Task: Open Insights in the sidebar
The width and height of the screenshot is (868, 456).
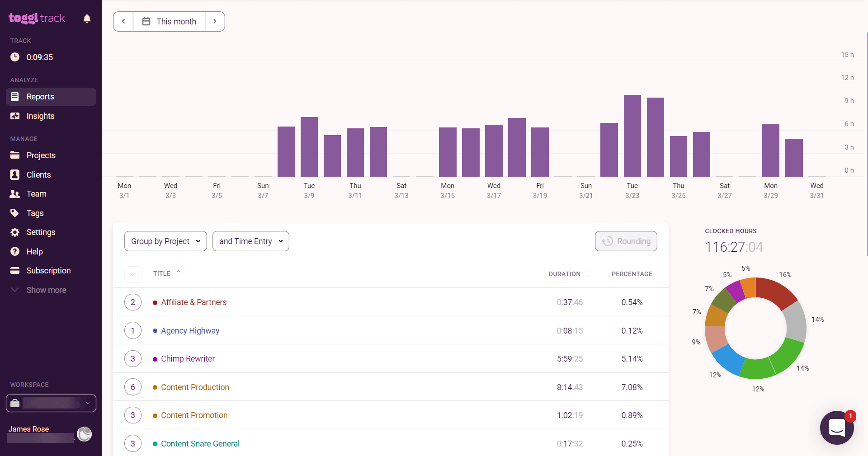Action: [40, 116]
